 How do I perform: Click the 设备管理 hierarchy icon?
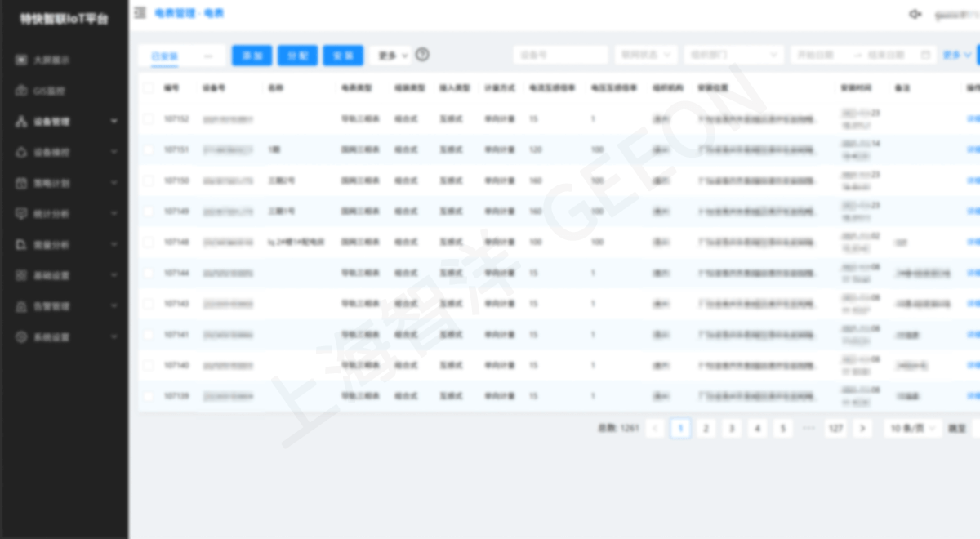[22, 122]
